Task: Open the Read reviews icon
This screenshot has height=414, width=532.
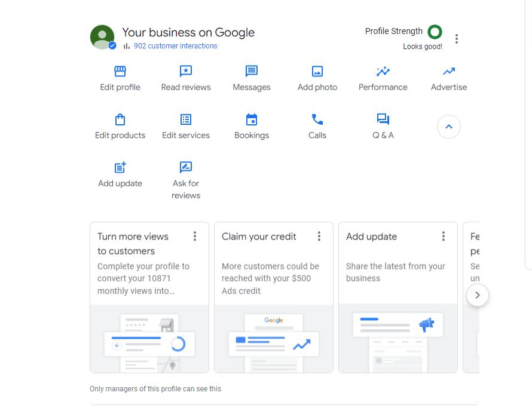Action: 186,71
